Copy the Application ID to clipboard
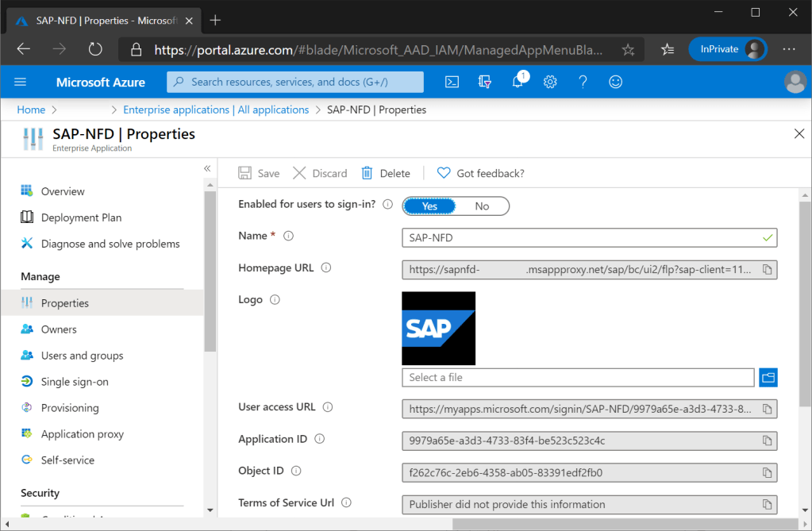812x531 pixels. pos(767,441)
